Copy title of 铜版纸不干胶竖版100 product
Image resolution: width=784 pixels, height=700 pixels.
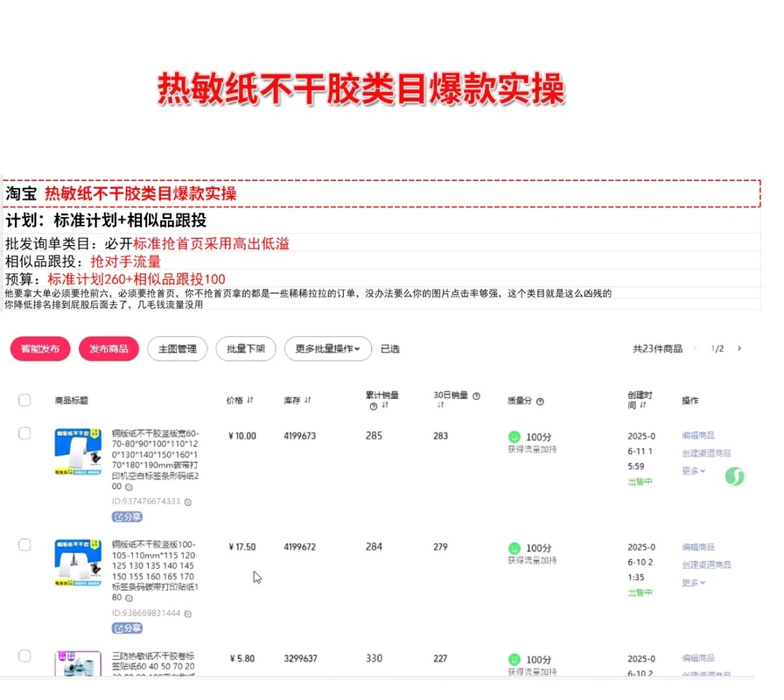(128, 598)
